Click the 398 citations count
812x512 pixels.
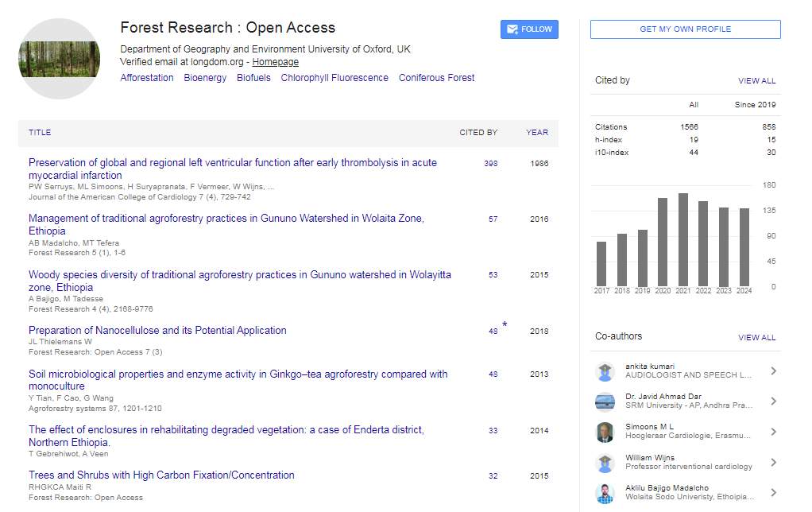click(x=491, y=164)
